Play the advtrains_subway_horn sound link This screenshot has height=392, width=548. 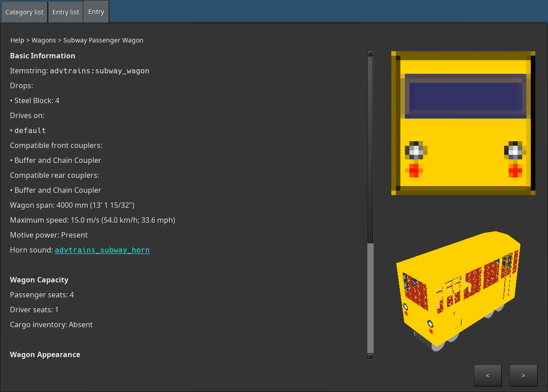pyautogui.click(x=102, y=250)
